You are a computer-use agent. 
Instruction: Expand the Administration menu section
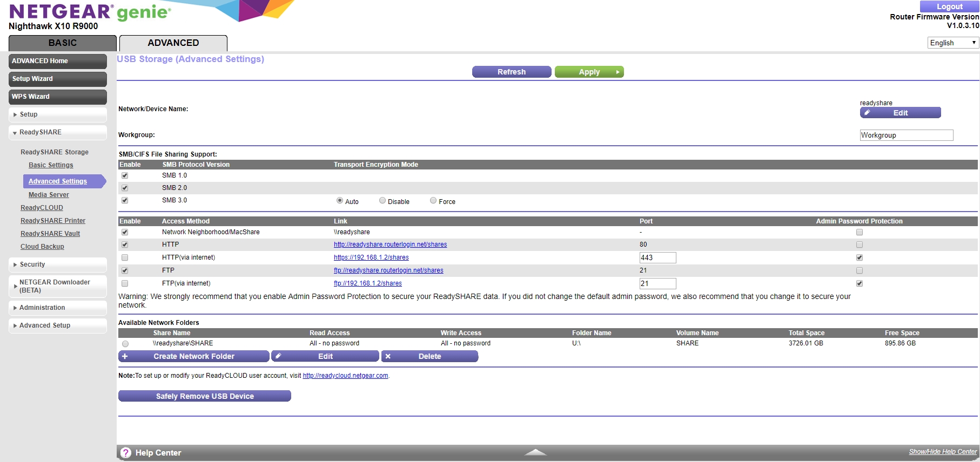click(57, 308)
